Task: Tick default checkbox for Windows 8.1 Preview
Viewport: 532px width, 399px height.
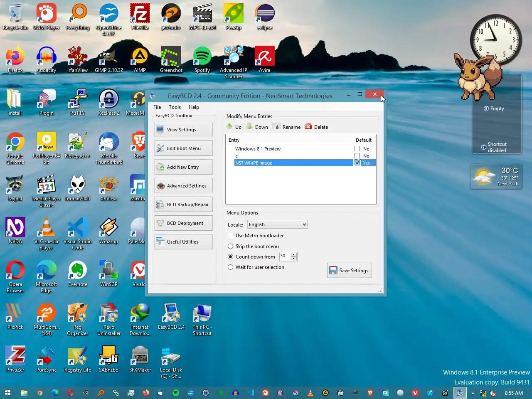Action: pos(357,149)
